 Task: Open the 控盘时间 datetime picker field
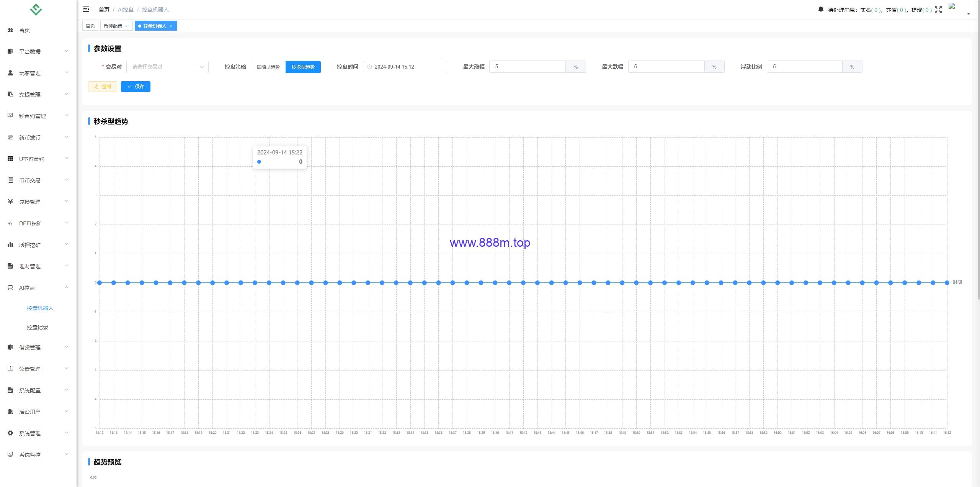coord(405,67)
